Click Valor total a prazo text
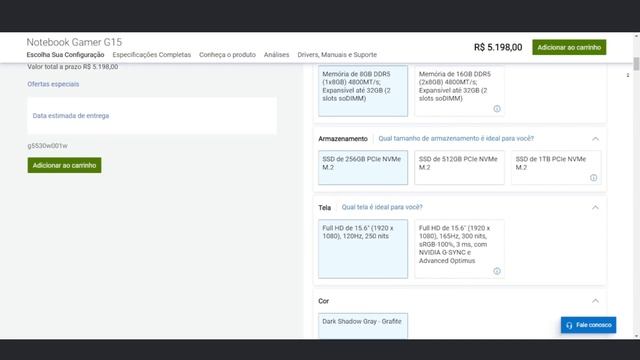The height and width of the screenshot is (360, 640). (73, 67)
